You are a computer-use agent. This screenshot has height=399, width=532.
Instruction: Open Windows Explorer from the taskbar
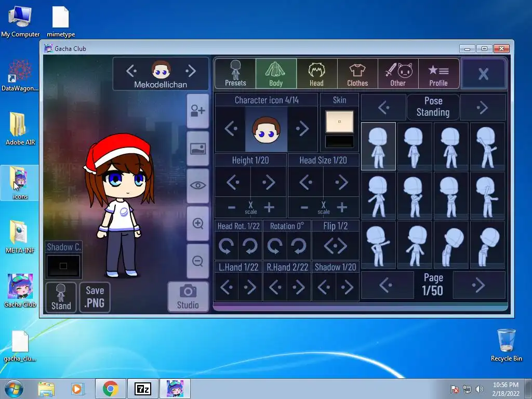click(x=46, y=389)
